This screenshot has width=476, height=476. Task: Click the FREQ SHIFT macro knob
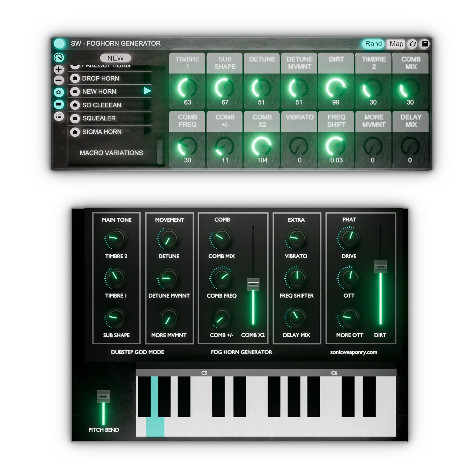(x=336, y=146)
